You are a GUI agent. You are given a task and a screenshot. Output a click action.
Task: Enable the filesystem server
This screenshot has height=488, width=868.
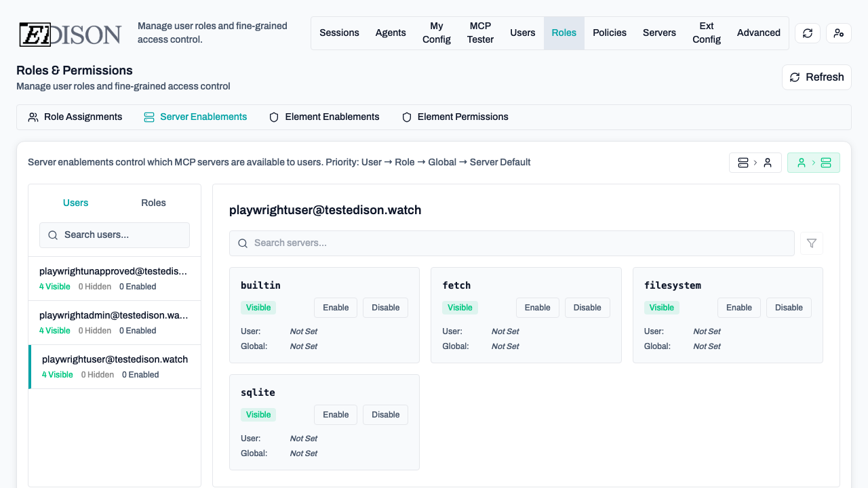click(738, 308)
